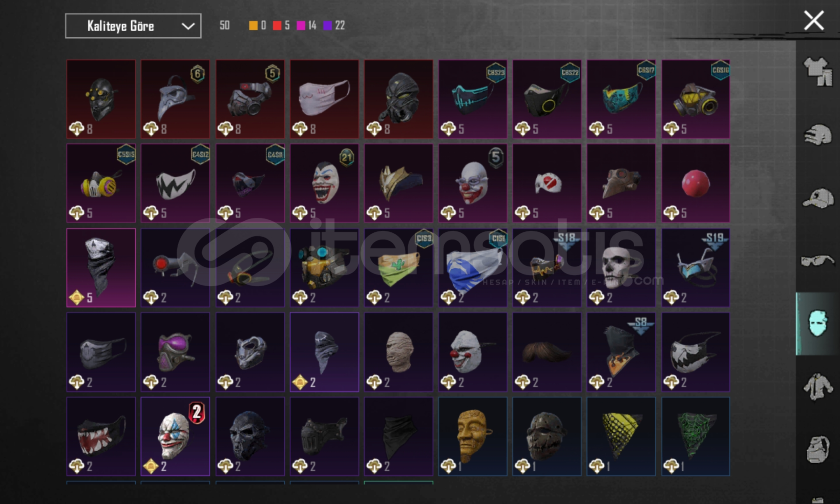
Task: Open the jacket category icon
Action: (x=818, y=386)
